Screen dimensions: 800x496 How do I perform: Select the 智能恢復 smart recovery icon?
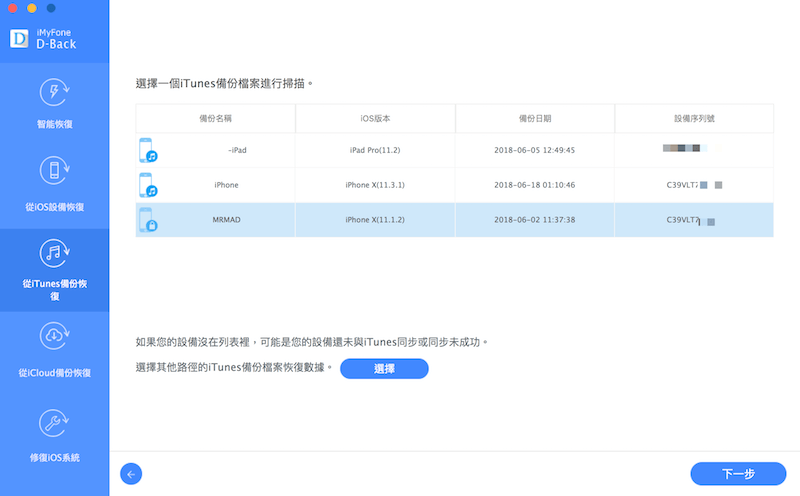(x=54, y=92)
